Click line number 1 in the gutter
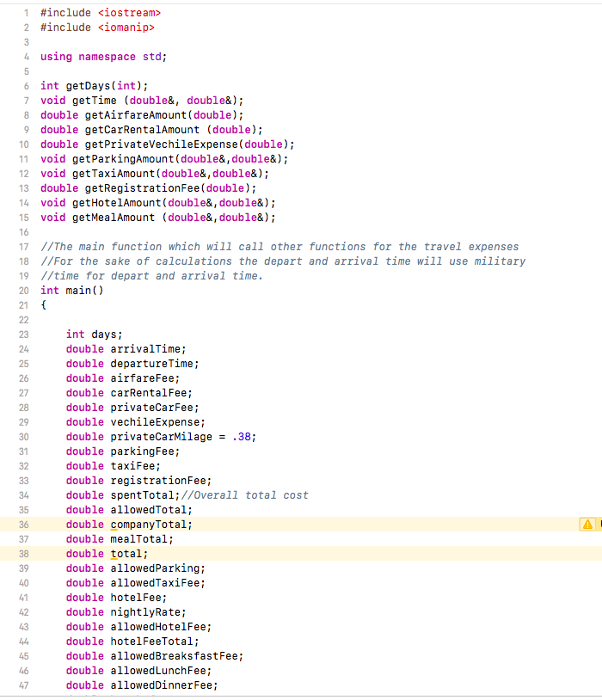 (x=27, y=13)
